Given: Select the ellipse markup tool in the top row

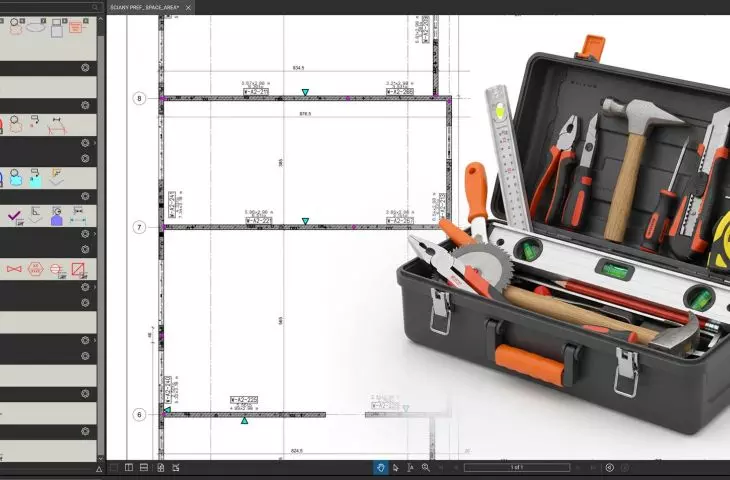Looking at the screenshot, I should 36,25.
